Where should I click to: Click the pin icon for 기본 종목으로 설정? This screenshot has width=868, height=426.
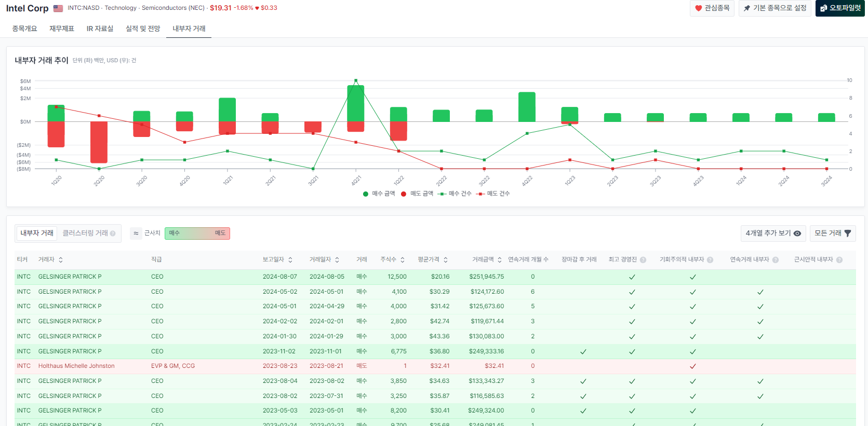747,8
